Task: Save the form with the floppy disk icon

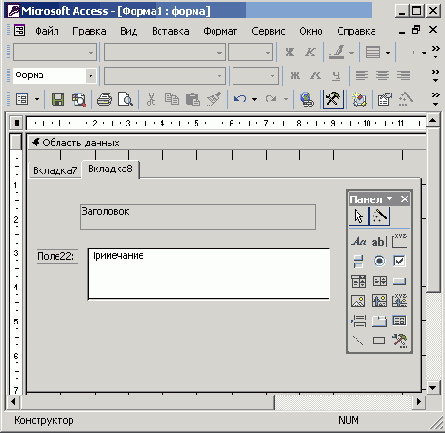Action: pos(58,99)
